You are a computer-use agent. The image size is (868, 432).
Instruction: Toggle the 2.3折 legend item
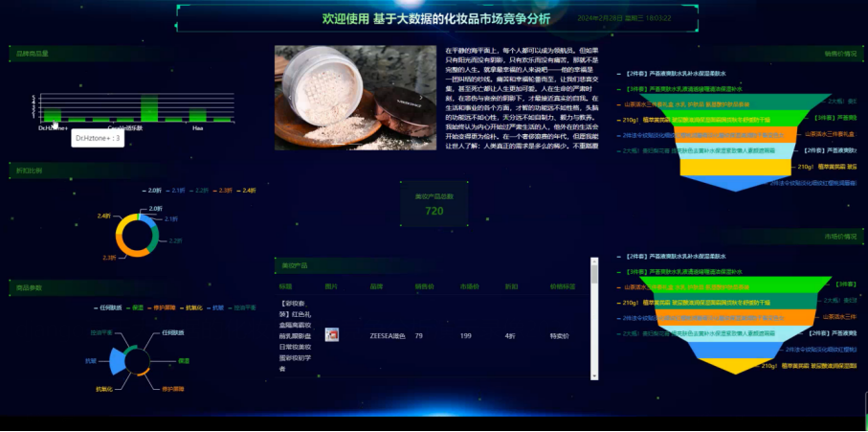(223, 190)
